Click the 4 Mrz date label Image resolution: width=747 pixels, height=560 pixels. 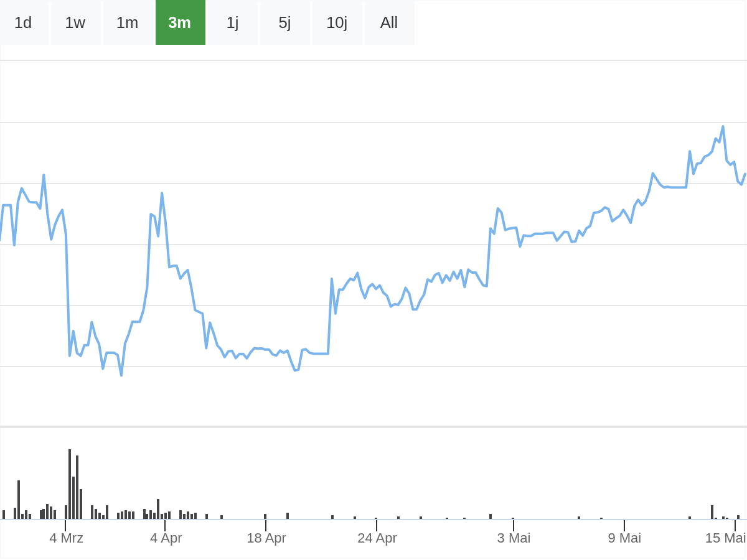click(66, 538)
